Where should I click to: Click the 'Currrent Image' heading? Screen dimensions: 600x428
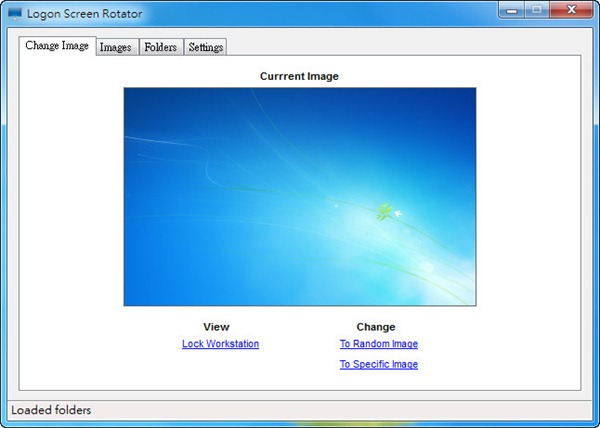pyautogui.click(x=299, y=76)
